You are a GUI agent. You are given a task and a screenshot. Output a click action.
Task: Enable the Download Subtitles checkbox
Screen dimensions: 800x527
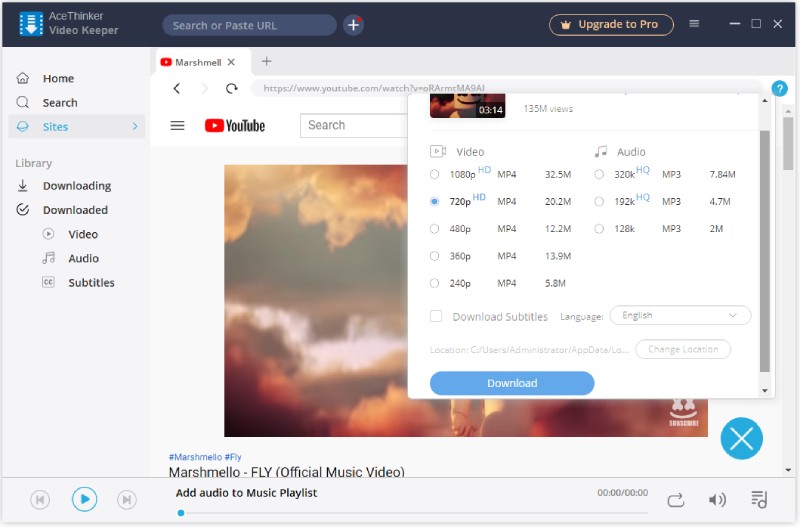[436, 316]
